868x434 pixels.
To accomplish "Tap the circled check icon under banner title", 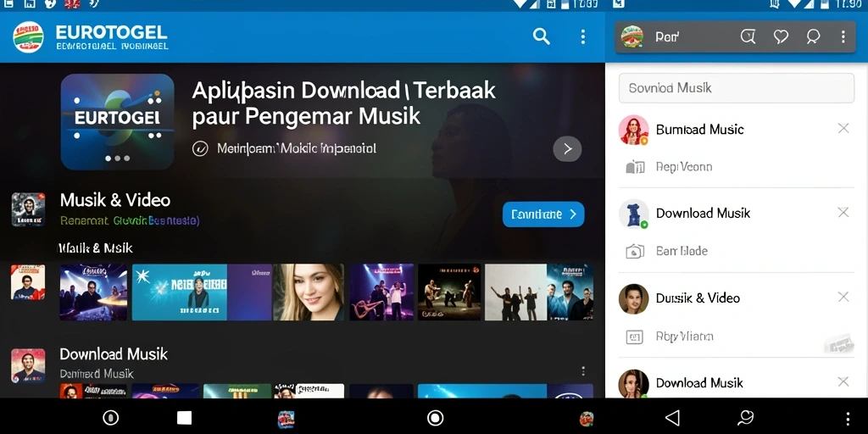I will pos(200,148).
